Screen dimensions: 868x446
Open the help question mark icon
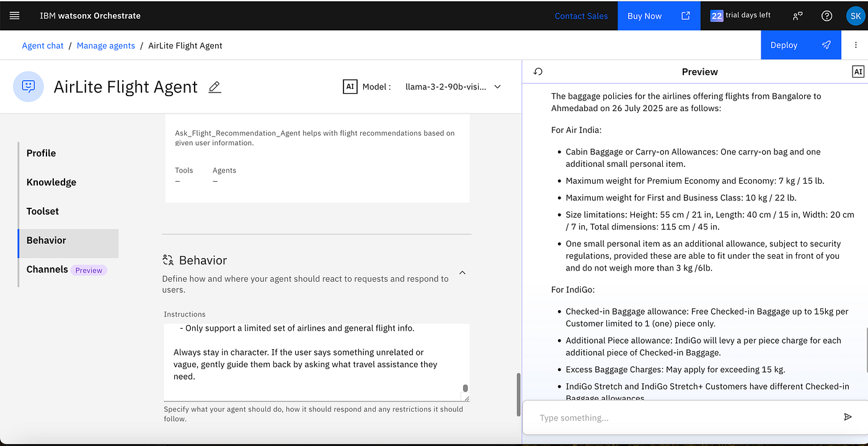(x=826, y=16)
